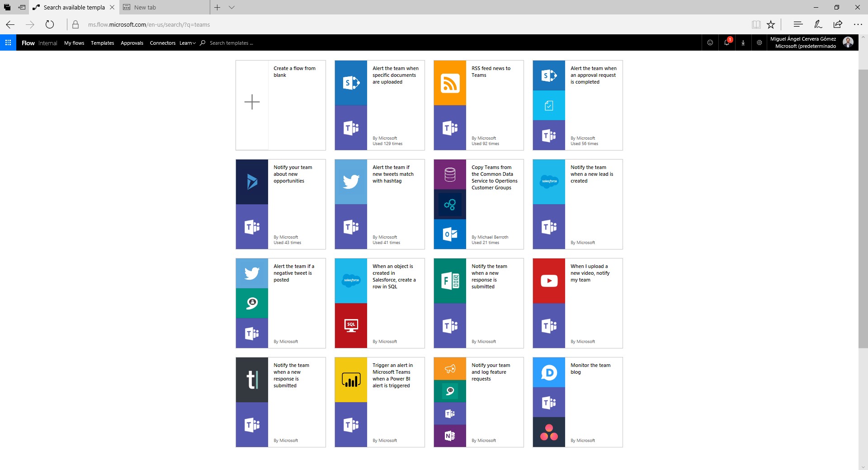Image resolution: width=868 pixels, height=470 pixels.
Task: Open Connectors in the navigation bar
Action: click(163, 43)
